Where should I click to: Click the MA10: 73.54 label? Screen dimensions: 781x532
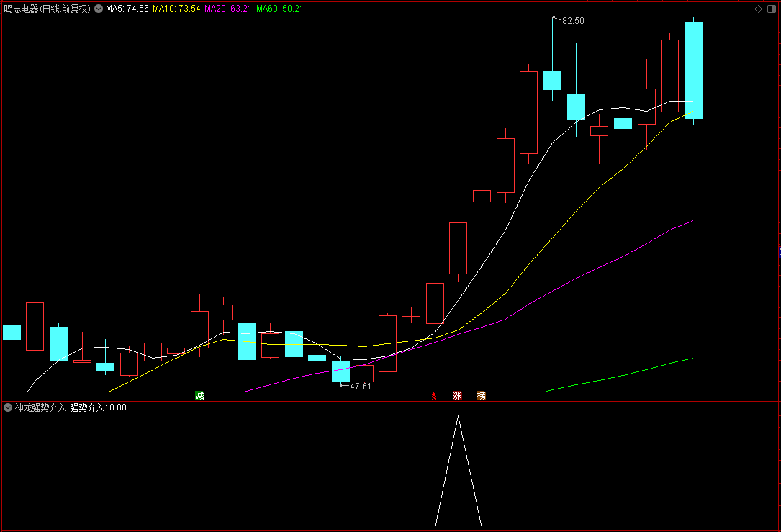tap(176, 9)
